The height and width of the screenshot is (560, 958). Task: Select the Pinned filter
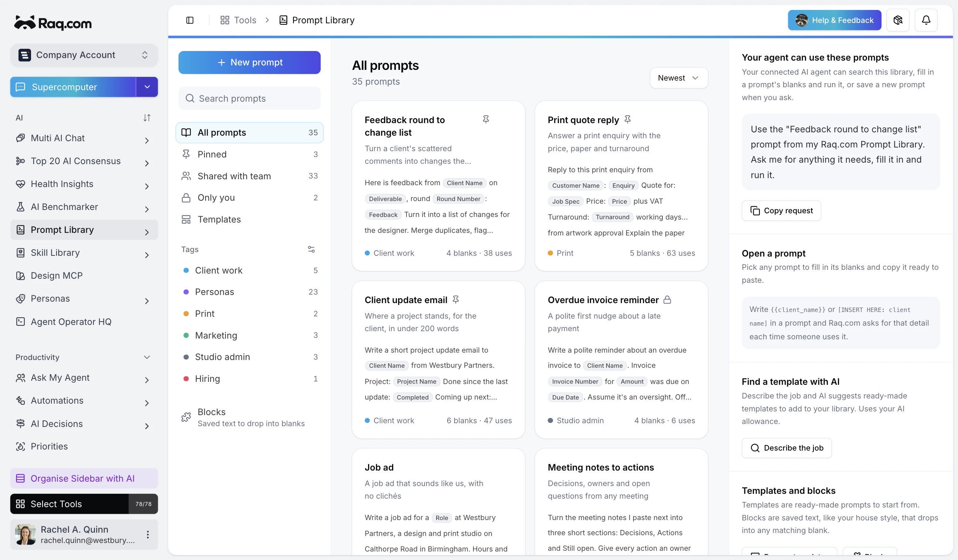click(249, 155)
